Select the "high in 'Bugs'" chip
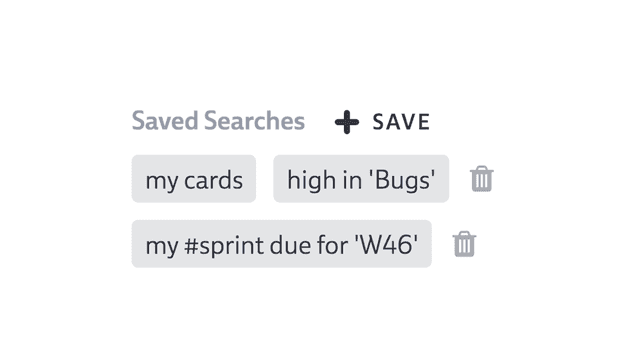Viewport: 640px width, 360px height. (361, 178)
